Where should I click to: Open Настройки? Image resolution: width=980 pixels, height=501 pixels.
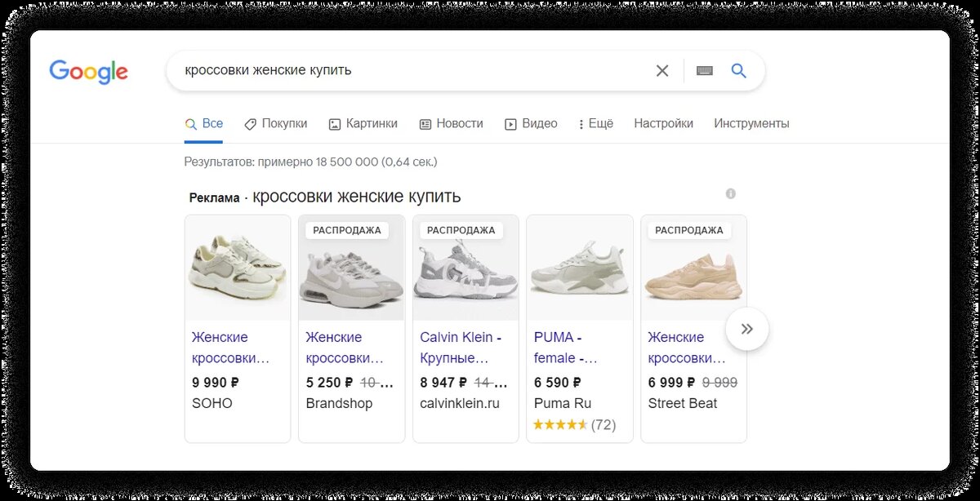tap(663, 124)
